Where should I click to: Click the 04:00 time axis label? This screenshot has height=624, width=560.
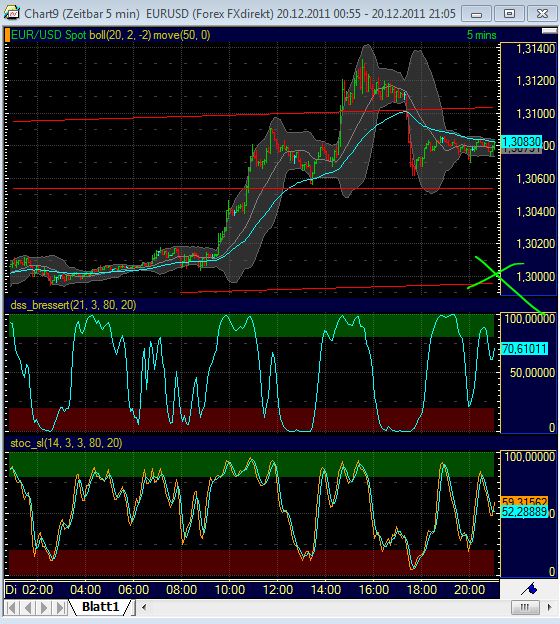[x=85, y=589]
